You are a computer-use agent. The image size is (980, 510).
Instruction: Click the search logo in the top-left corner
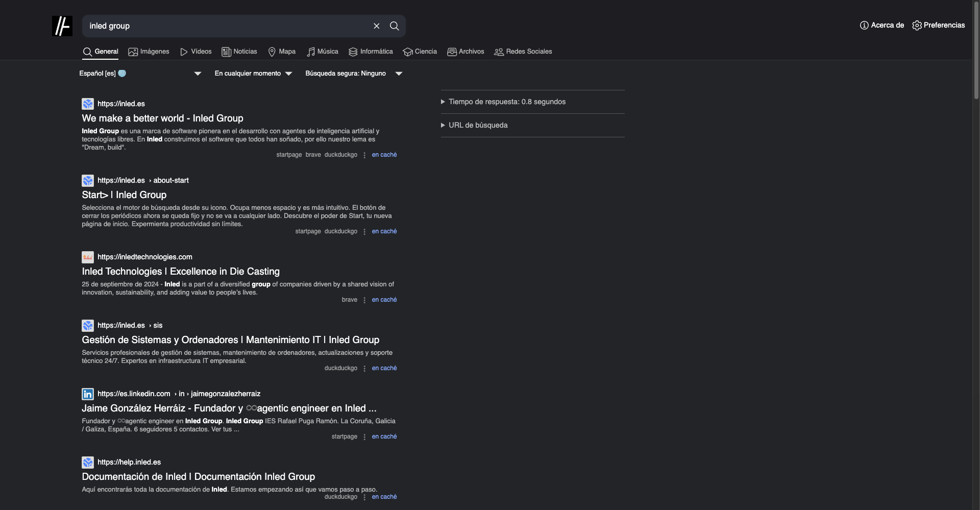[62, 26]
